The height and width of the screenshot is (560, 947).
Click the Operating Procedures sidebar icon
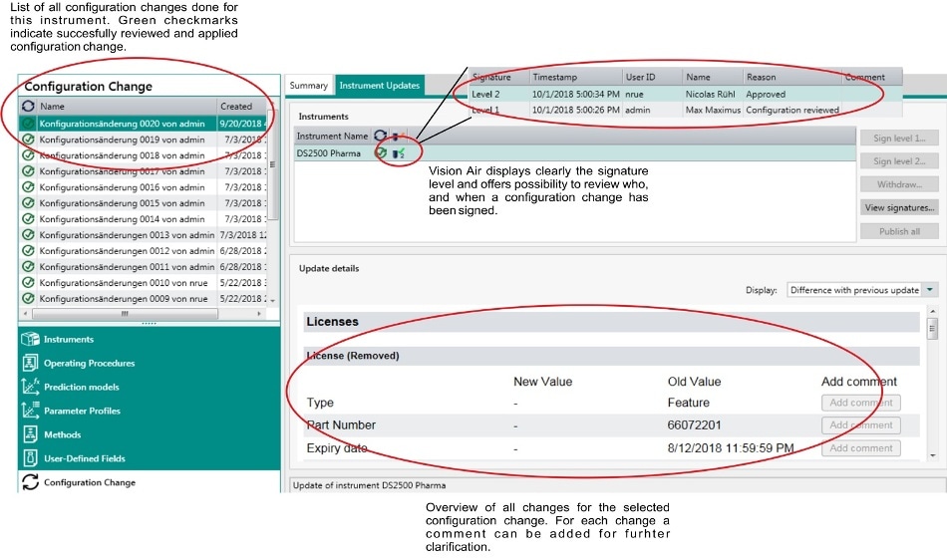30,363
